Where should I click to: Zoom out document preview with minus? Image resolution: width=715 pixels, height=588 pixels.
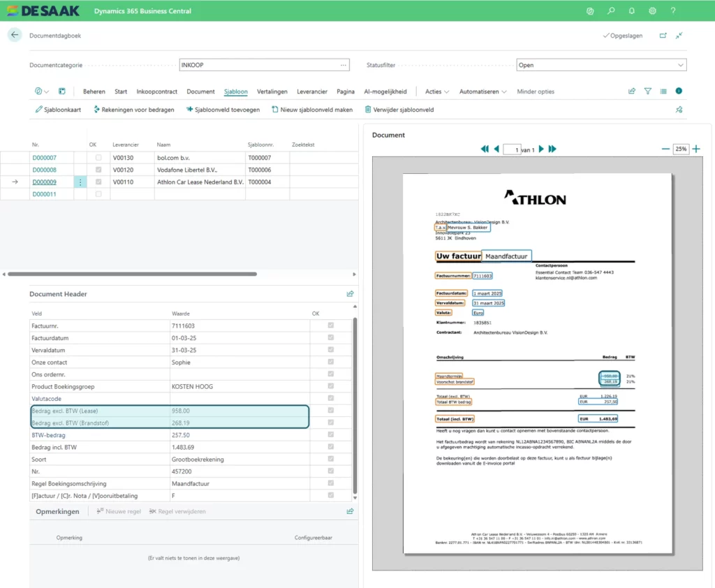pos(665,149)
